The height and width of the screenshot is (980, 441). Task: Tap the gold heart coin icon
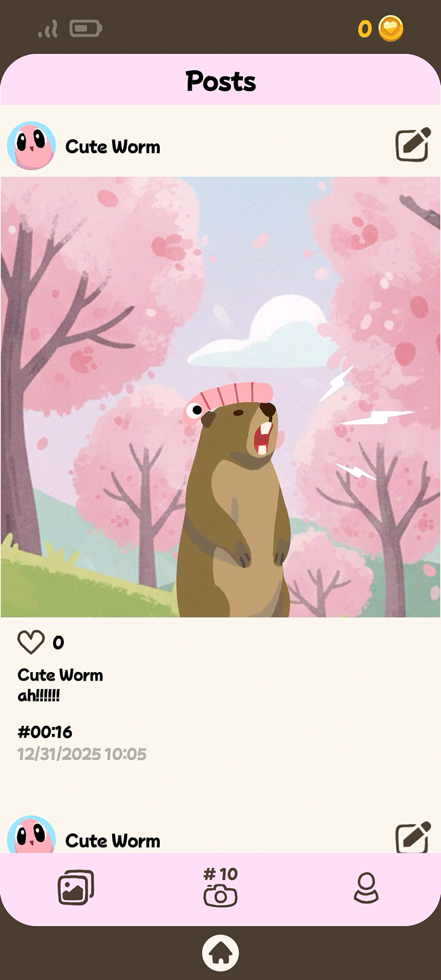click(x=390, y=29)
